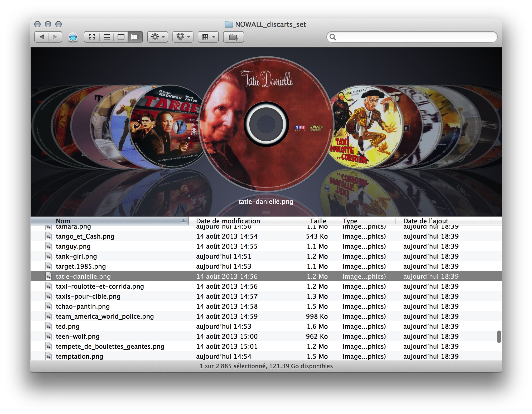Select file taxis-pour-cible.png
The width and height of the screenshot is (532, 414).
(x=266, y=296)
